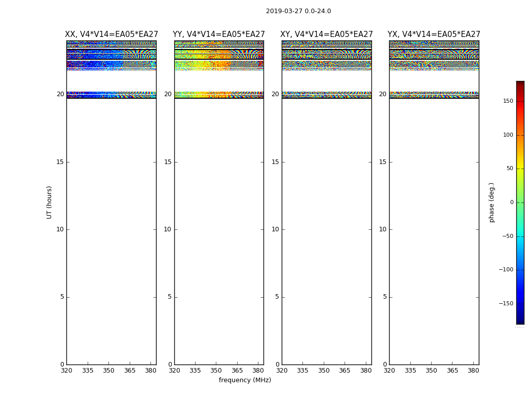Click the 5 hour tick of YX panel
This screenshot has width=532, height=405.
385,297
